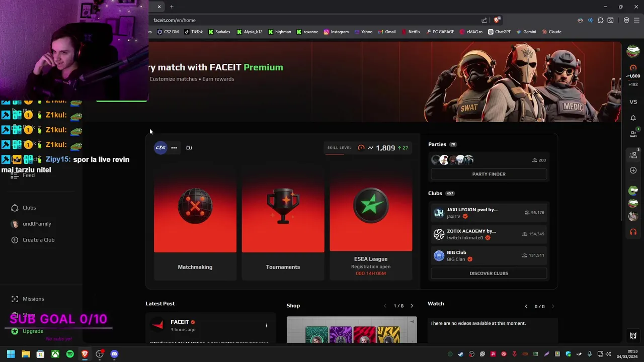Open ESEA League card
Viewport: 644px width, 362px height.
point(371,221)
